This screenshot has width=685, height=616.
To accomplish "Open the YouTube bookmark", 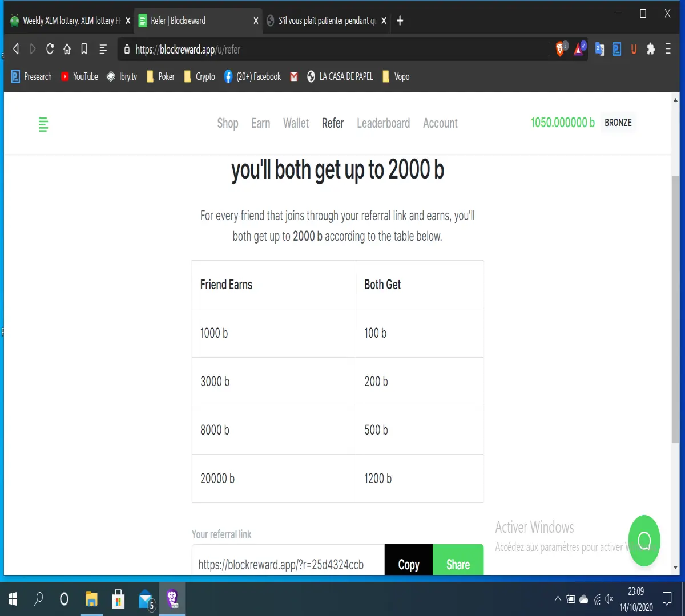I will click(79, 76).
